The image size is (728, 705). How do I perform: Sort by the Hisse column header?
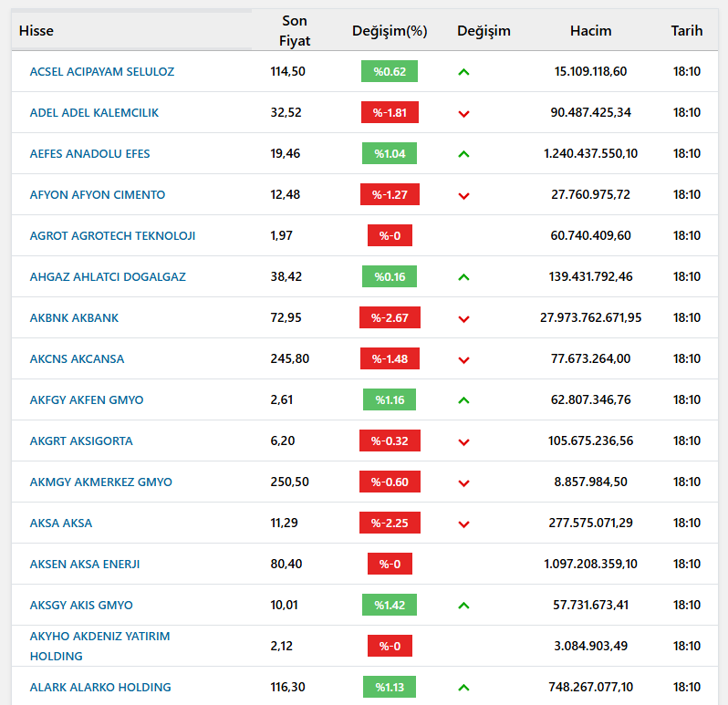click(36, 31)
